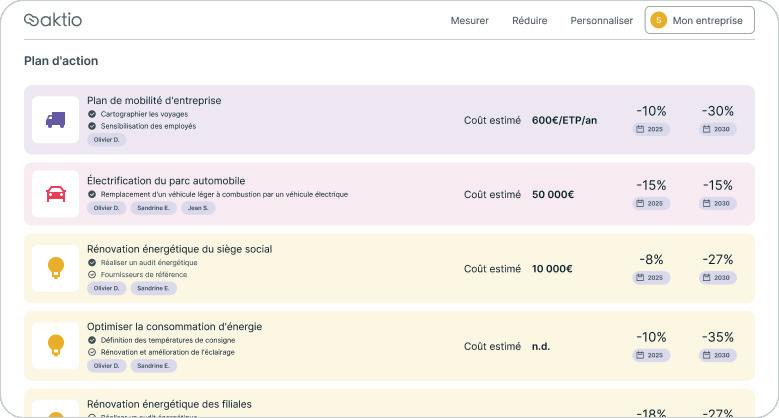Select Sandrine E. tag under energy optimization

153,366
